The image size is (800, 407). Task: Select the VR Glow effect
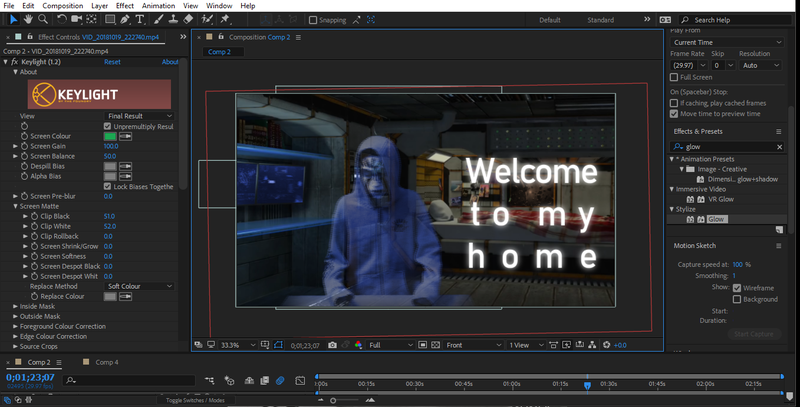point(721,199)
